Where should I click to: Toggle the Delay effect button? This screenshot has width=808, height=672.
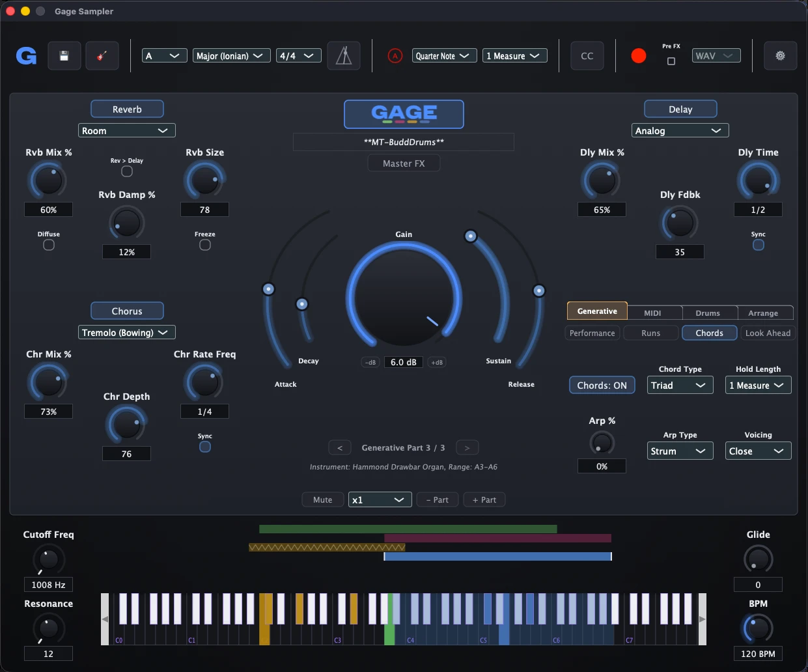point(680,109)
